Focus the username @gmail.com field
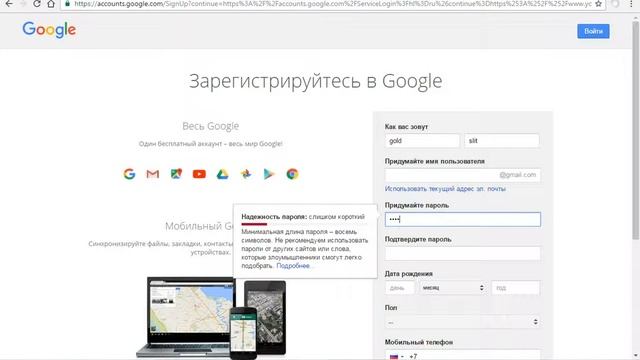Image resolution: width=640 pixels, height=360 pixels. pyautogui.click(x=462, y=175)
